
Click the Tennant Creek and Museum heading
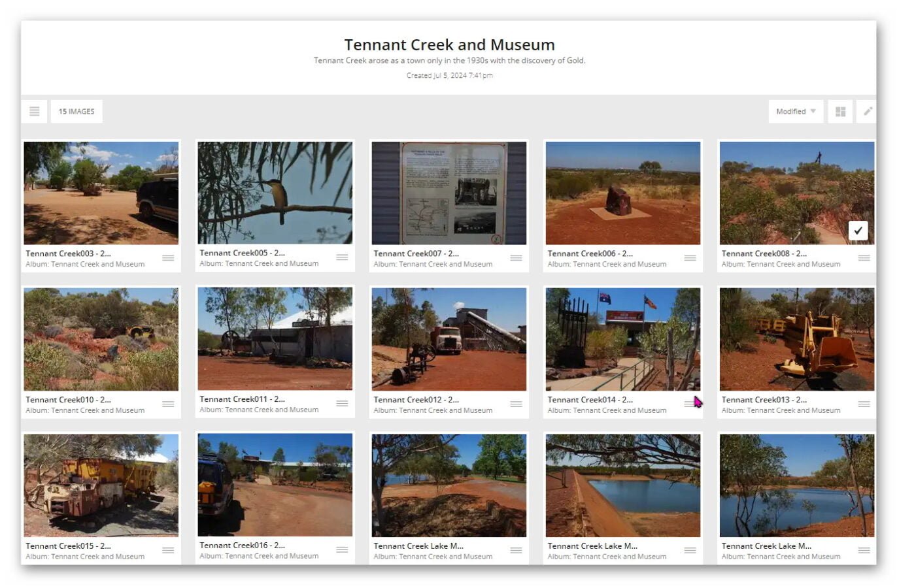tap(449, 45)
